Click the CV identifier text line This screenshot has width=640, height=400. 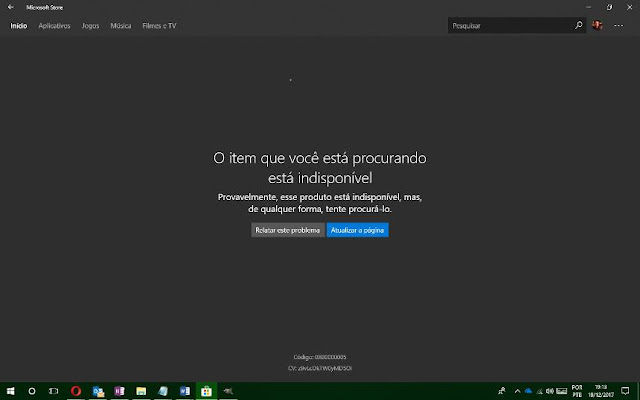point(320,368)
